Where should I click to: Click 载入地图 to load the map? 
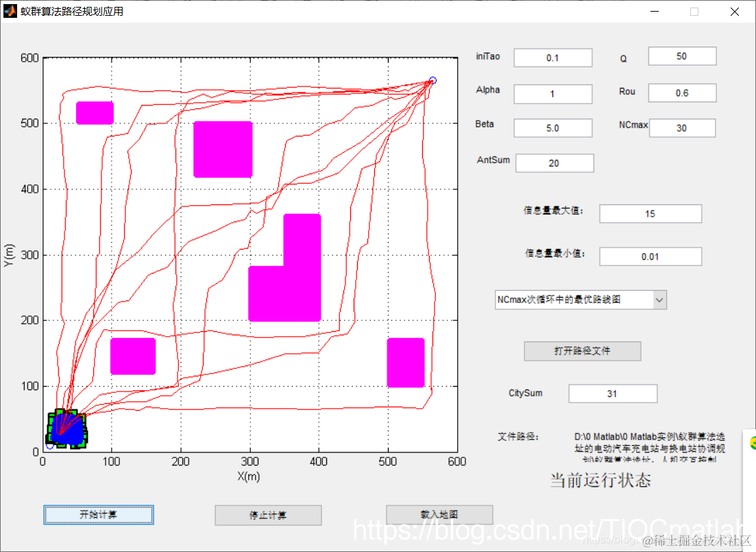(x=439, y=514)
